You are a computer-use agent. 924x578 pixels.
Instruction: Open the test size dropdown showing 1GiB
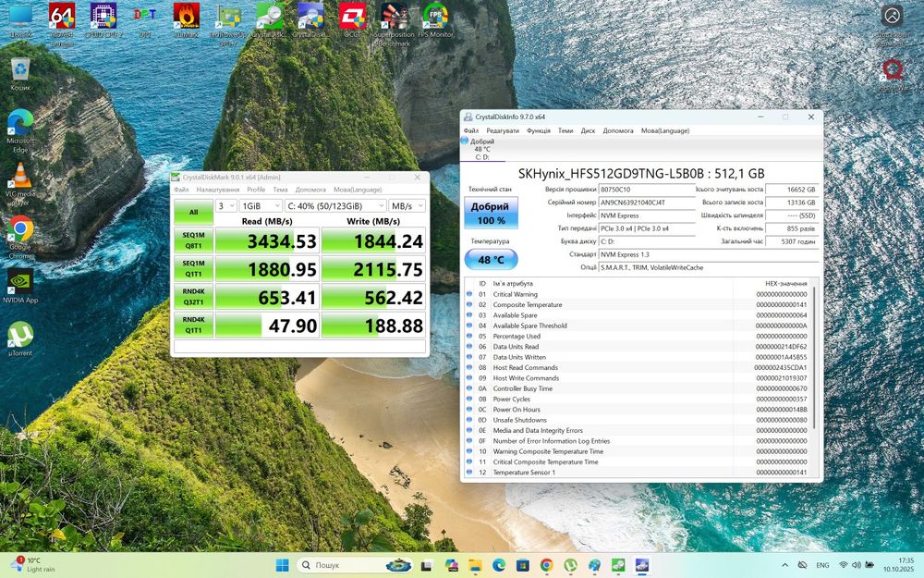[x=261, y=206]
